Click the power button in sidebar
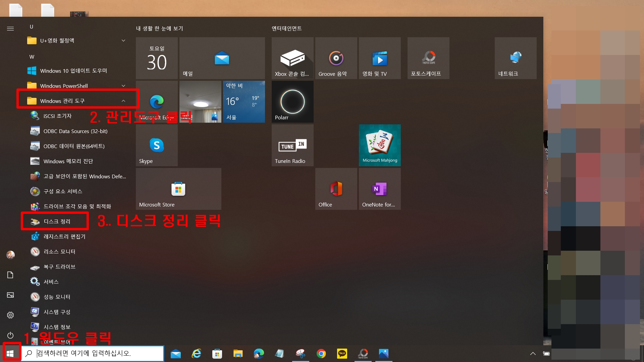This screenshot has height=362, width=644. click(10, 335)
